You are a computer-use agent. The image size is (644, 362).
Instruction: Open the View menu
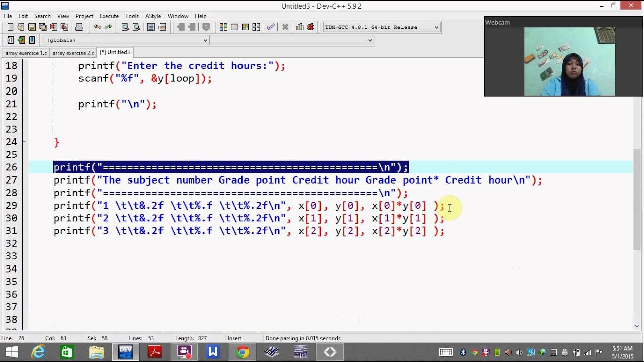[63, 16]
